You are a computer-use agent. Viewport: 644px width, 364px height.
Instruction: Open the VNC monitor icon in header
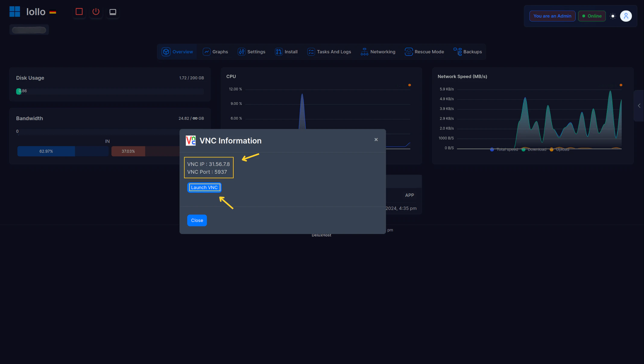tap(113, 12)
